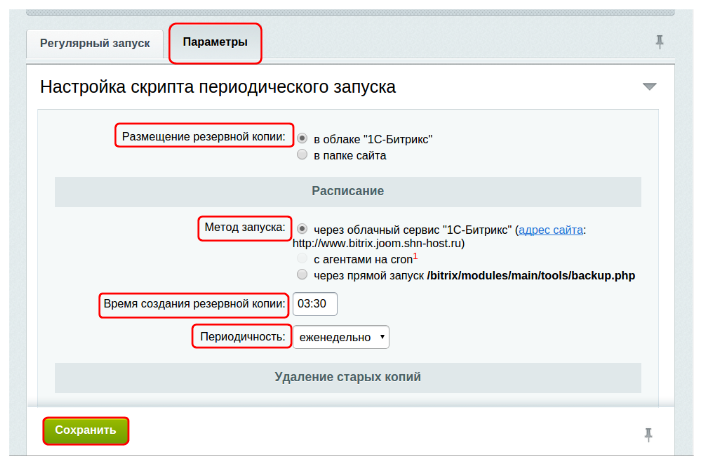Image resolution: width=703 pixels, height=461 pixels.
Task: Choose the в папке сайта option
Action: click(x=302, y=155)
